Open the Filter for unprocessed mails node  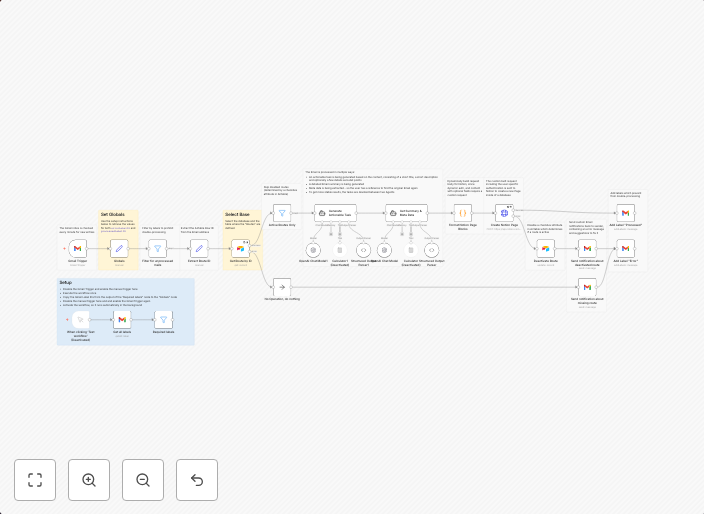(158, 248)
